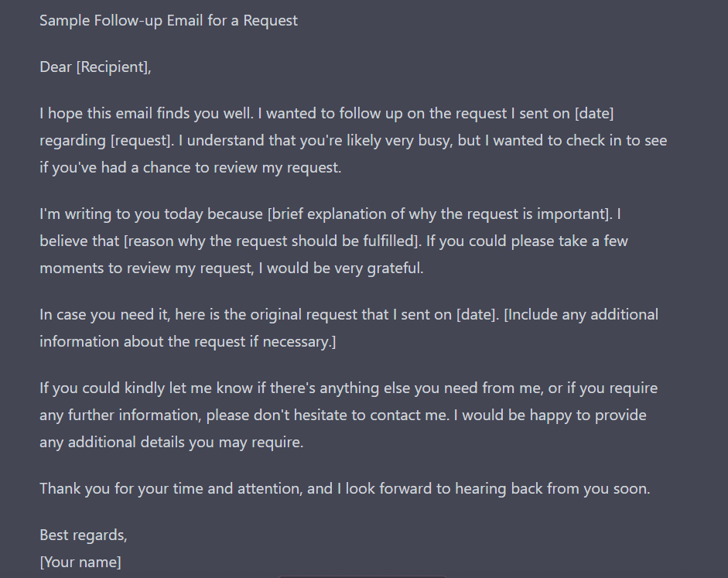The width and height of the screenshot is (728, 578).
Task: Click the "I would be very grateful" text
Action: pos(340,268)
